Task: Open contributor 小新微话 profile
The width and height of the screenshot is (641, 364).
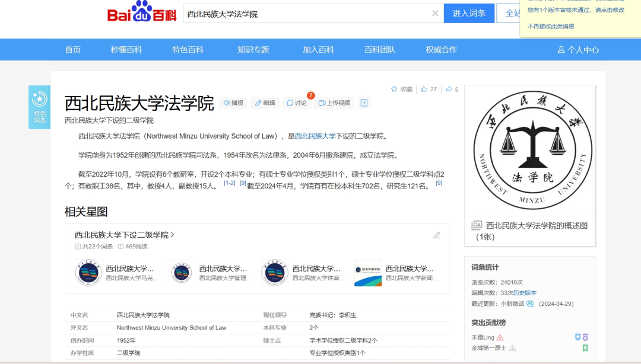Action: [512, 304]
